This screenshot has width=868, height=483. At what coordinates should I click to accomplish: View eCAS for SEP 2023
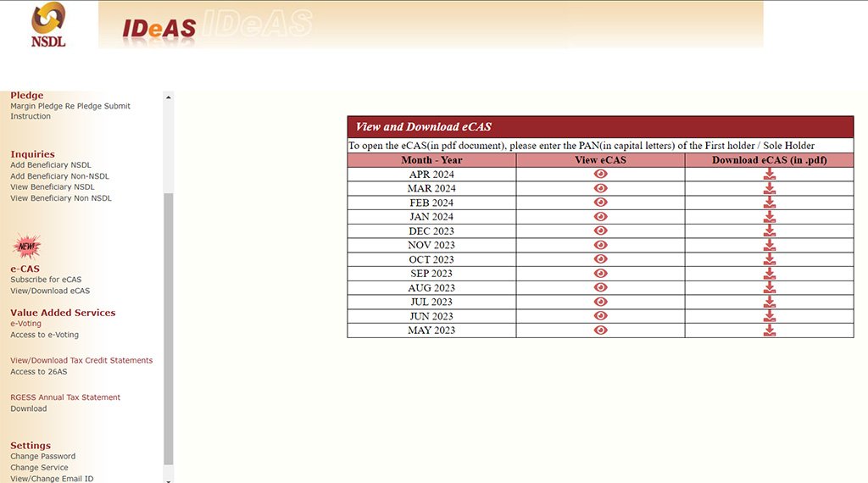[x=601, y=274]
